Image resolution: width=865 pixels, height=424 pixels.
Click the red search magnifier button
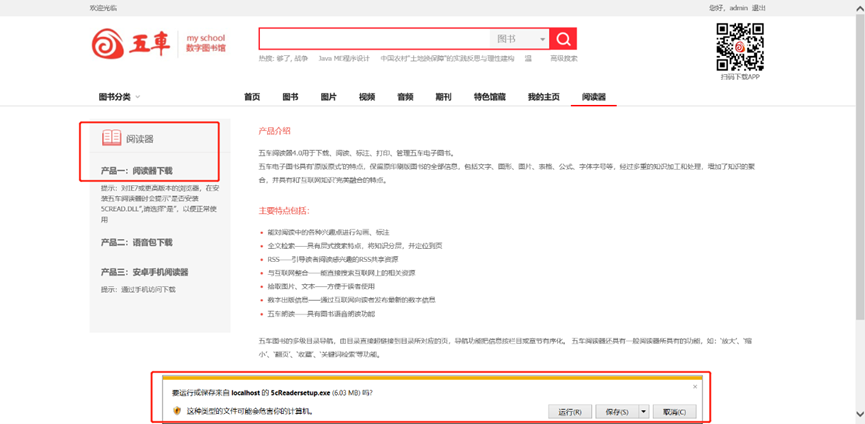563,39
